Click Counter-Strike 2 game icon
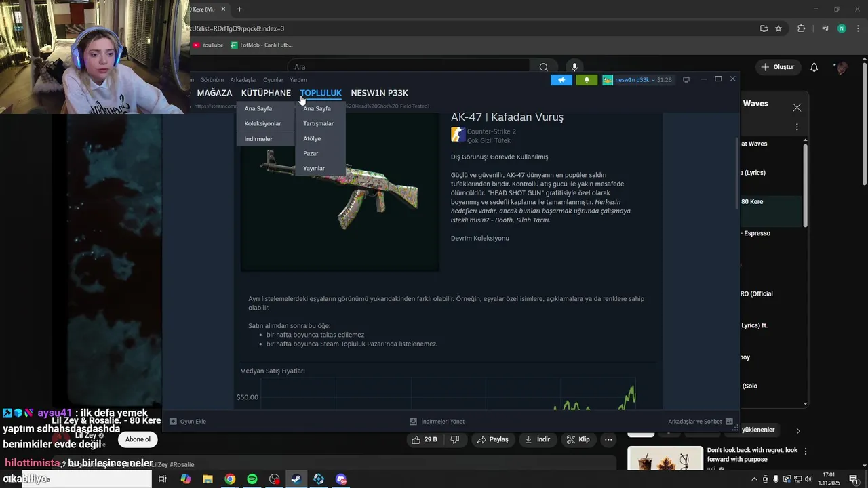The width and height of the screenshot is (868, 488). 458,135
